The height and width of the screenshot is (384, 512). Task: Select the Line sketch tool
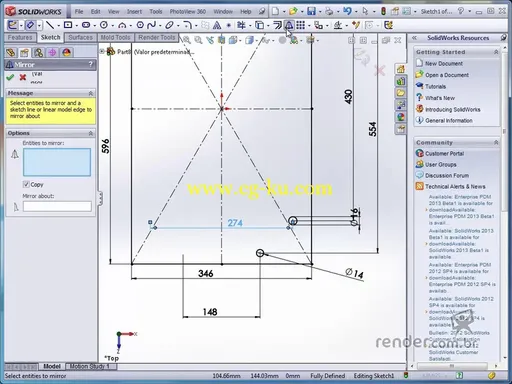pos(50,25)
